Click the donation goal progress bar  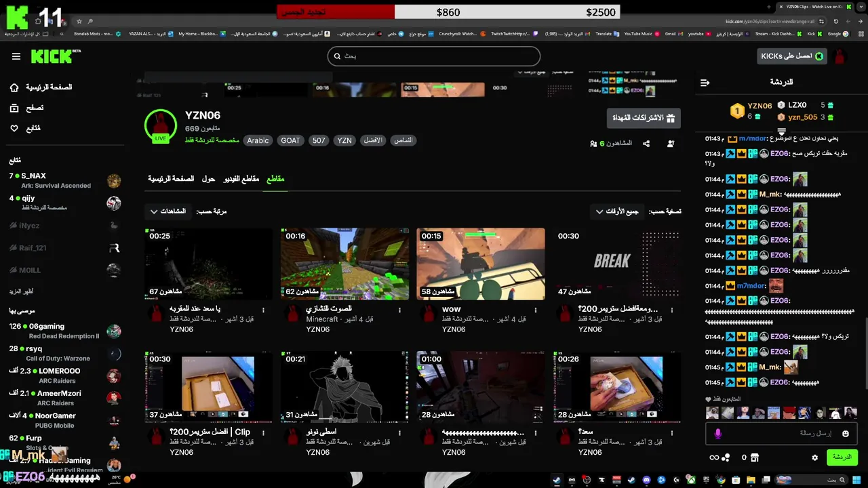point(449,12)
